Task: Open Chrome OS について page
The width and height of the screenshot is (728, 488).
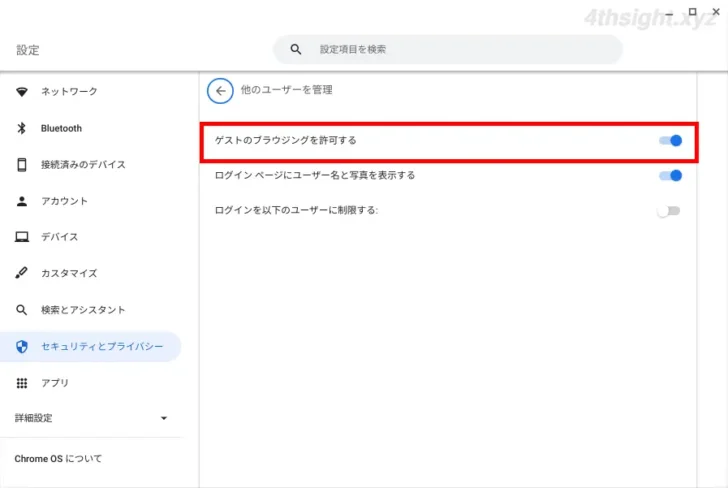Action: (x=58, y=459)
